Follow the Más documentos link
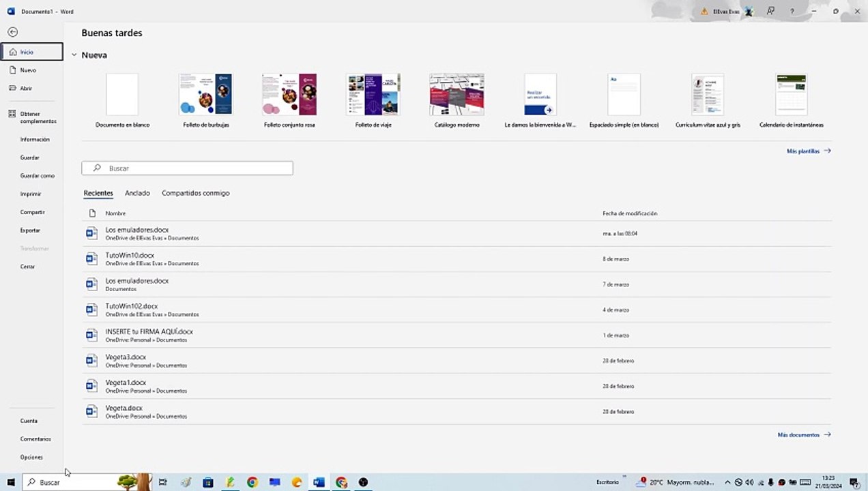The height and width of the screenshot is (491, 868). 803,434
